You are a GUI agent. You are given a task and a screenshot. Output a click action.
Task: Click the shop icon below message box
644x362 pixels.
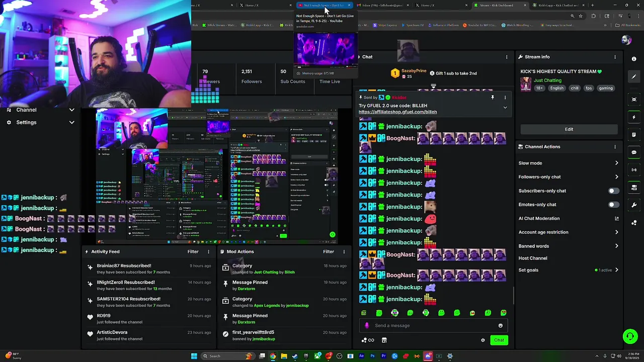(x=384, y=340)
